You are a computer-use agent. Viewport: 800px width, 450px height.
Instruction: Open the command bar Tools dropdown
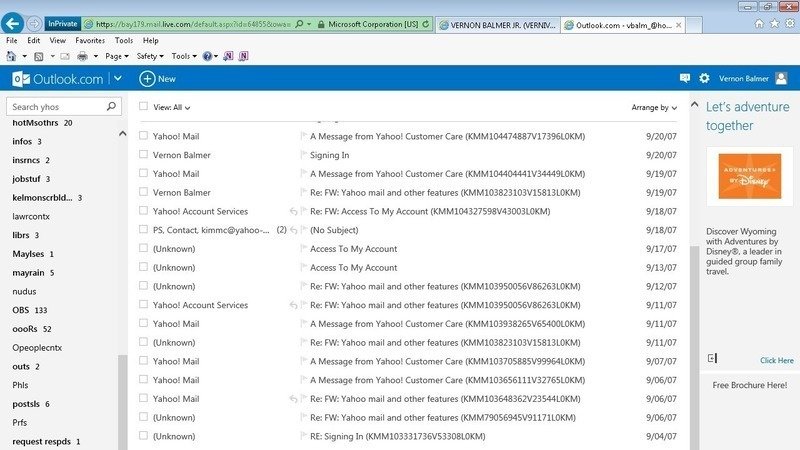184,56
